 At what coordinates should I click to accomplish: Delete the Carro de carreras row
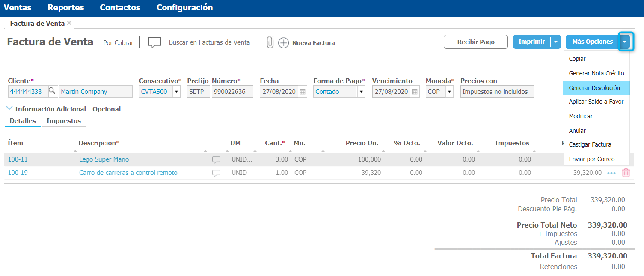(x=626, y=173)
